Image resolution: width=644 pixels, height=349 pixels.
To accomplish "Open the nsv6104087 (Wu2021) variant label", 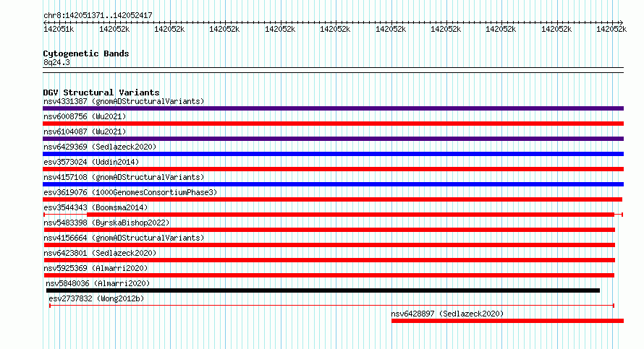I will click(x=85, y=132).
